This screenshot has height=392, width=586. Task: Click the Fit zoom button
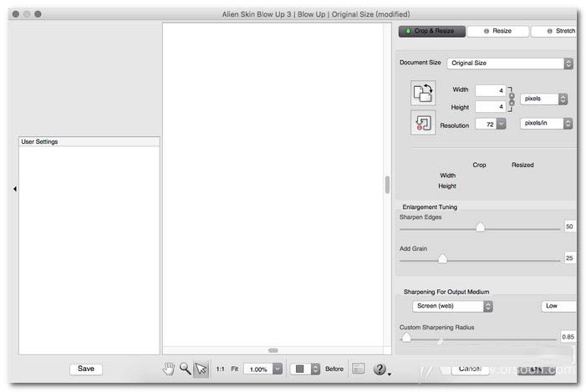click(x=234, y=369)
